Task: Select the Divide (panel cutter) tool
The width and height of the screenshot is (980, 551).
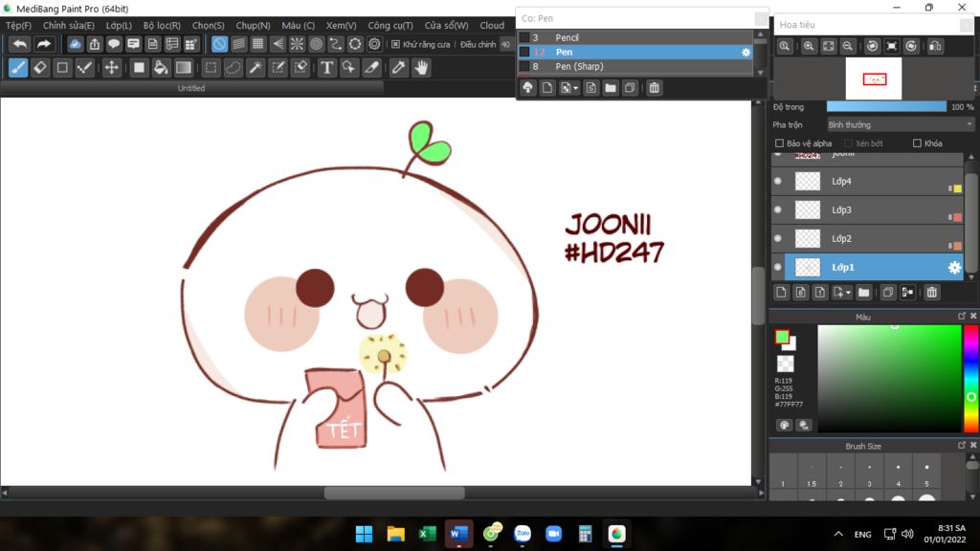Action: tap(371, 68)
